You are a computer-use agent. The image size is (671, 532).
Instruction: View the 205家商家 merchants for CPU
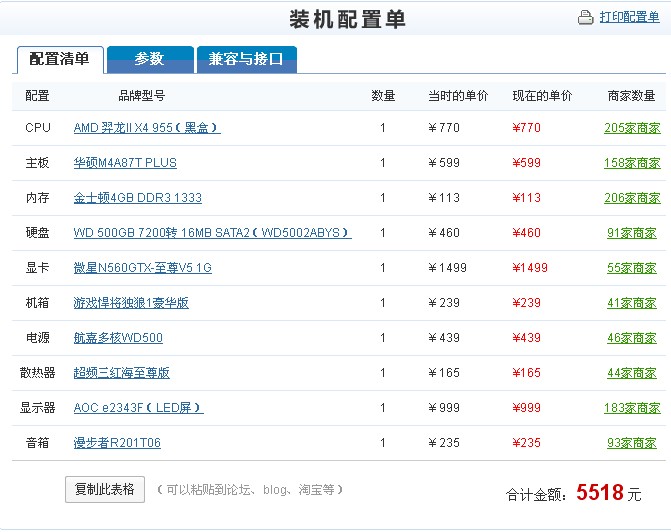point(632,128)
